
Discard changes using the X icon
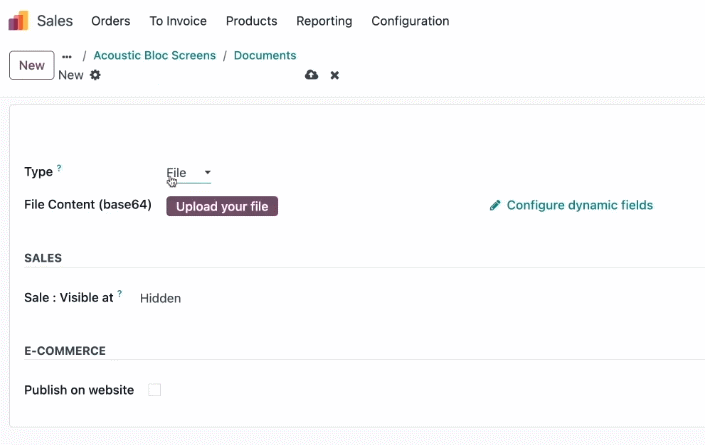pyautogui.click(x=335, y=75)
